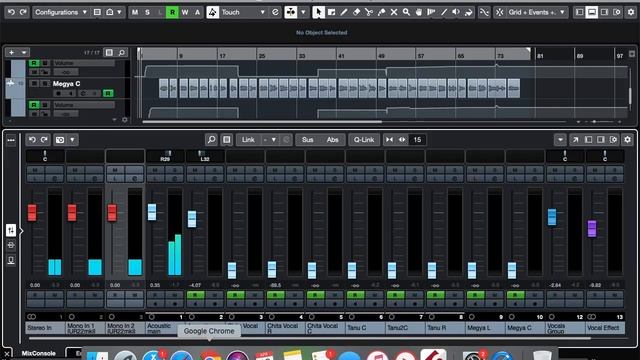Select the hand tool in the toolbar
This screenshot has height=360, width=640.
click(x=419, y=12)
